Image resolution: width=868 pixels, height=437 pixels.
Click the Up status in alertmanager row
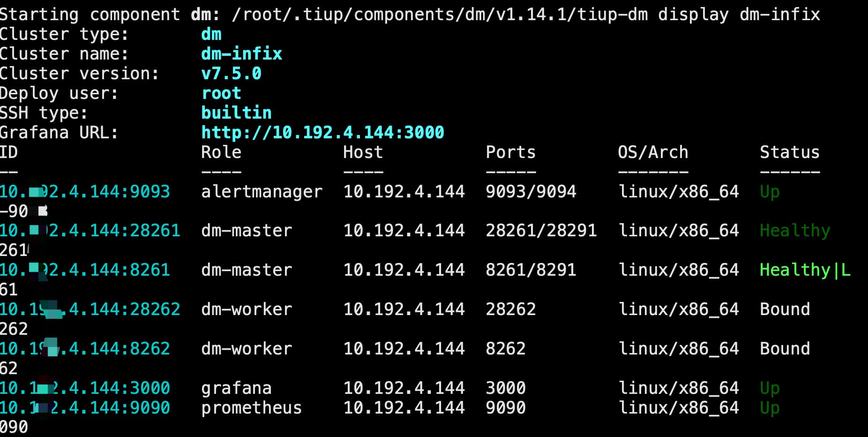point(770,192)
